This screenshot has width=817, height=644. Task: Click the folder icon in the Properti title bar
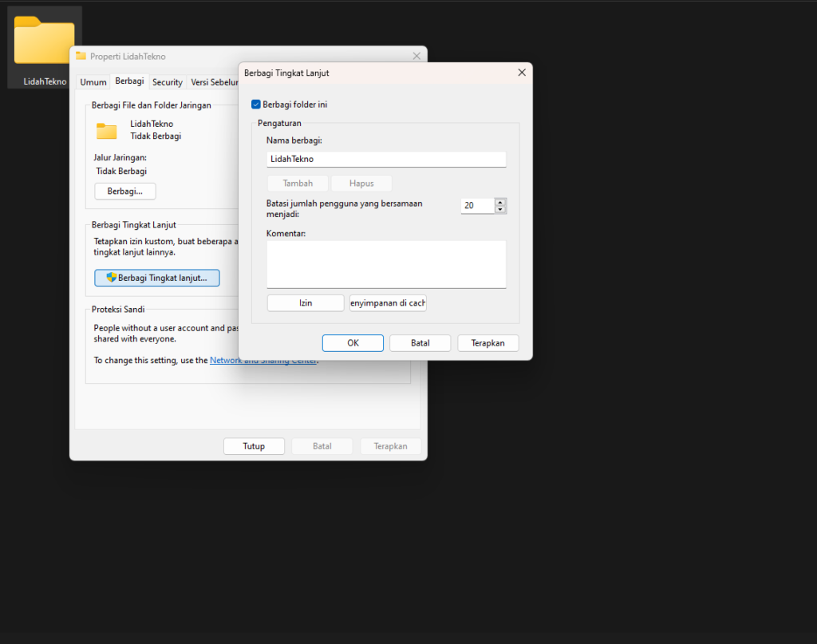coord(81,56)
